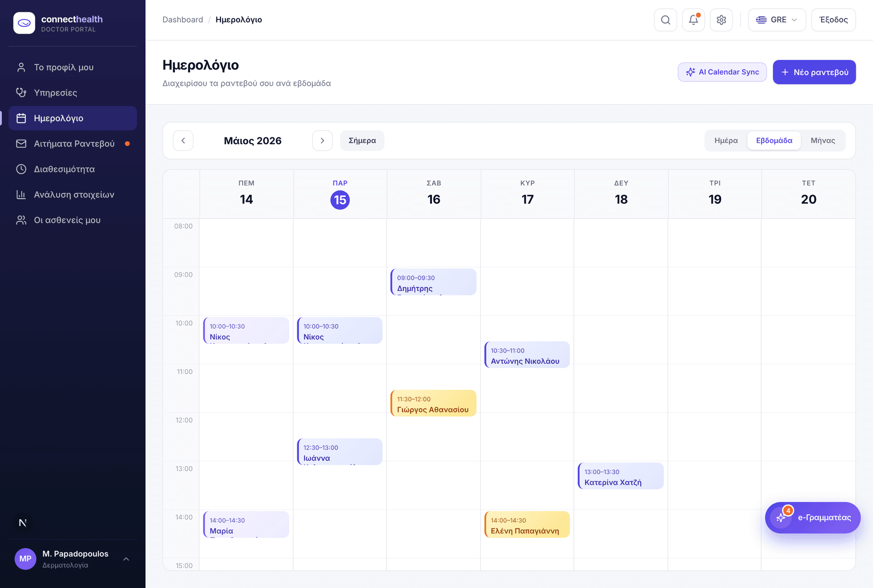This screenshot has height=588, width=873.
Task: Click the Έξοδος logout button
Action: (x=833, y=20)
